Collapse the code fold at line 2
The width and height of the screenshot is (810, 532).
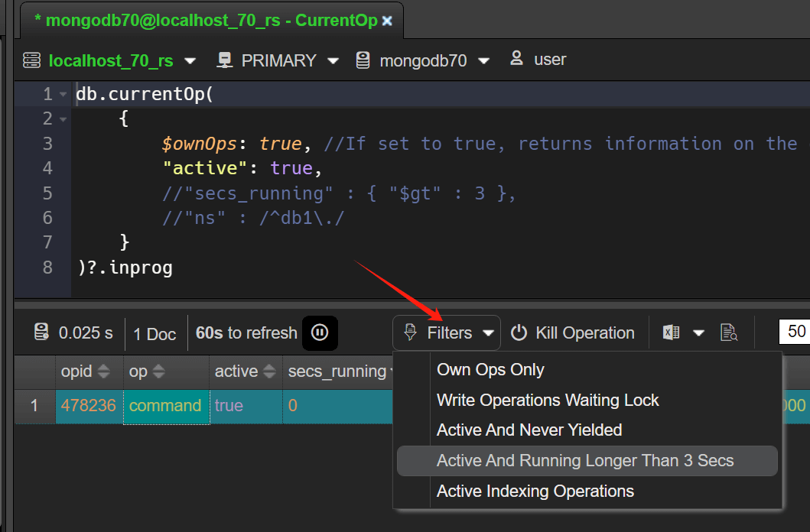coord(63,119)
